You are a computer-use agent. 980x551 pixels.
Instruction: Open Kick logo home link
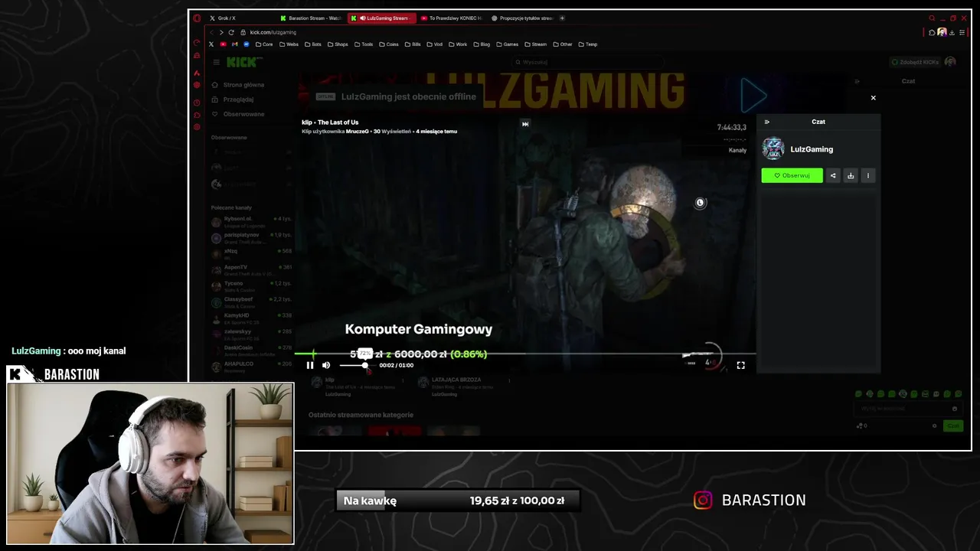pos(243,62)
